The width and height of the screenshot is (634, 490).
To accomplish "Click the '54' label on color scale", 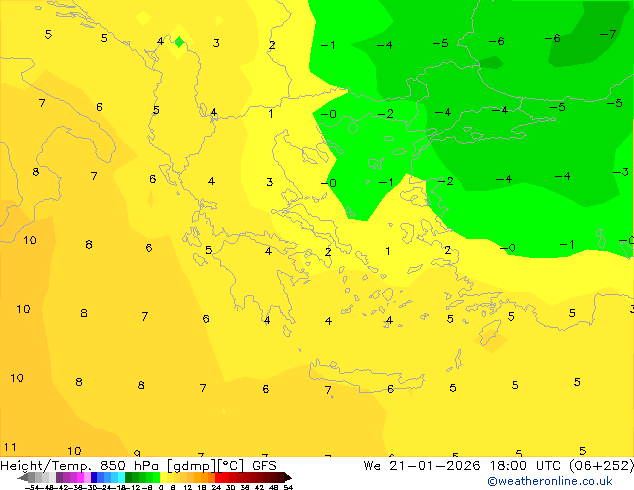I will point(288,487).
